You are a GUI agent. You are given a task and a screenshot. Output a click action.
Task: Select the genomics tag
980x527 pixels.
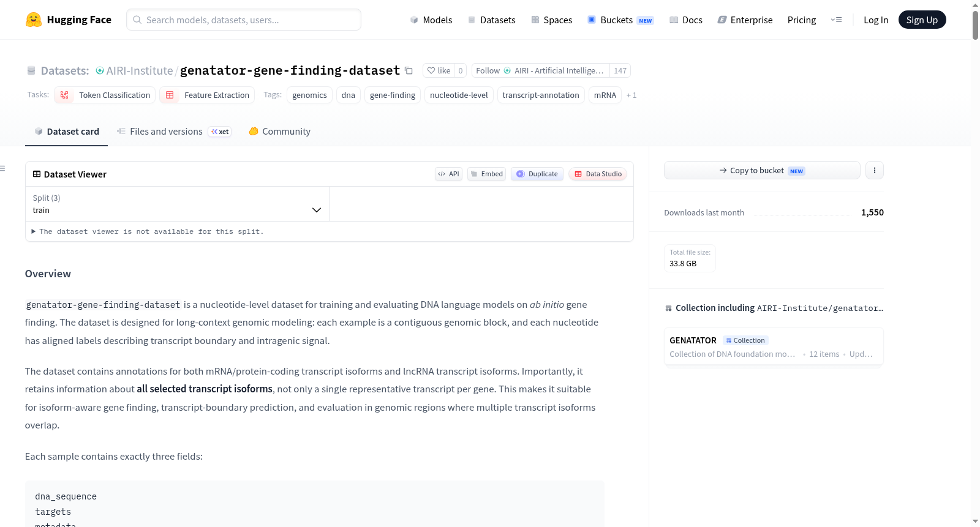click(309, 95)
